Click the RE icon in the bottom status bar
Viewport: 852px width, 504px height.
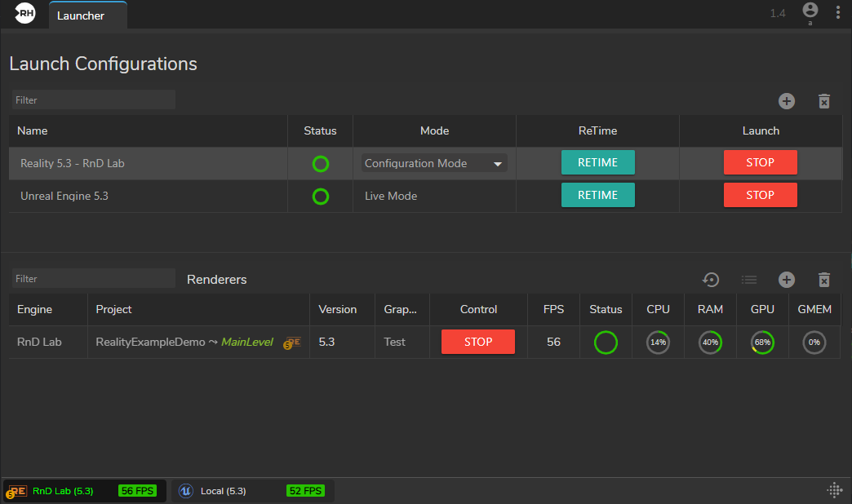(16, 492)
